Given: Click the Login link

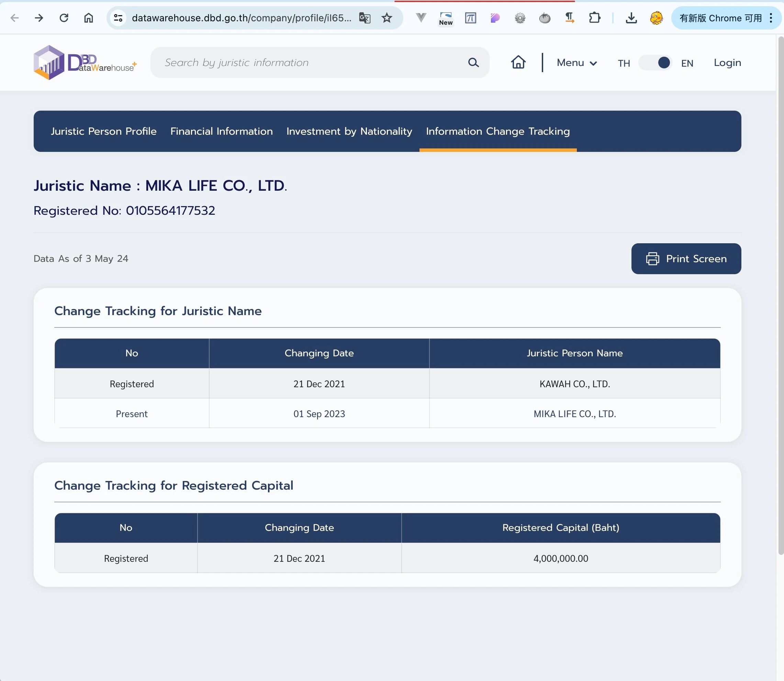Looking at the screenshot, I should [727, 63].
